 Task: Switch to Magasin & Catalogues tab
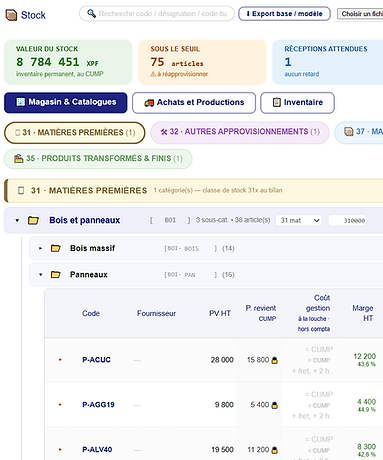(66, 102)
